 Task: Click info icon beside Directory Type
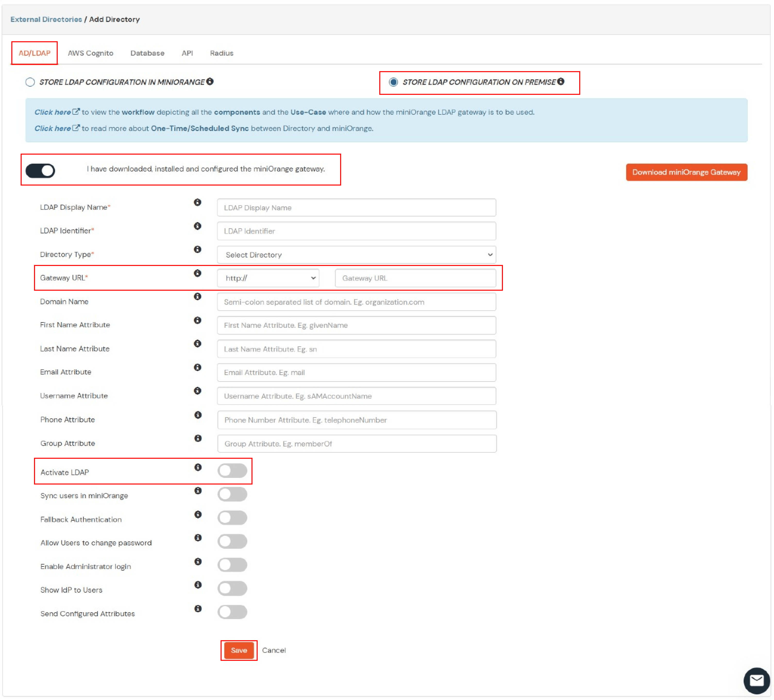point(197,249)
